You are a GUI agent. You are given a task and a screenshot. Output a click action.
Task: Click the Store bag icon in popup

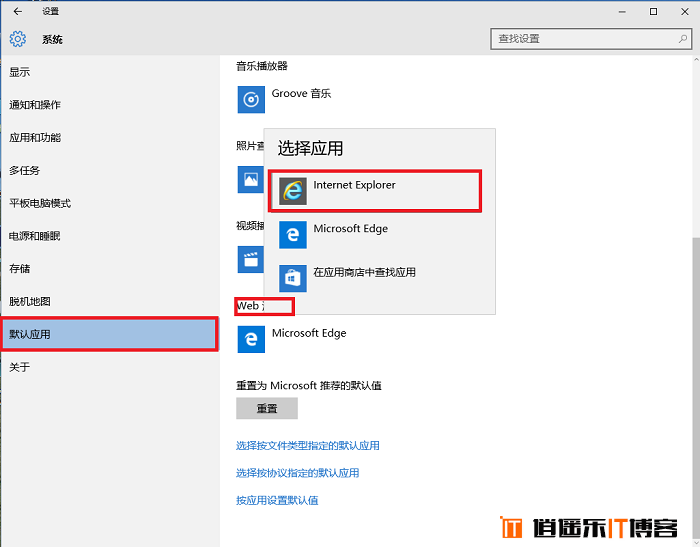click(293, 278)
